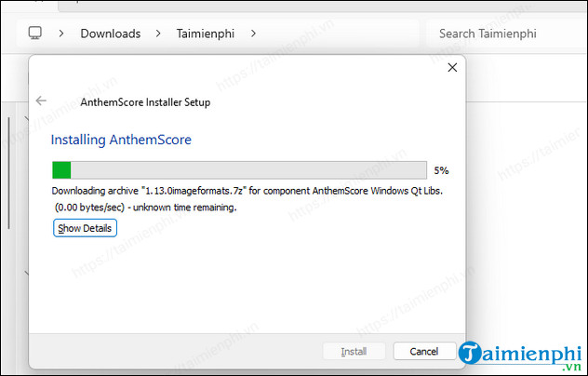The width and height of the screenshot is (588, 376).
Task: Click the This PC monitor icon
Action: click(x=34, y=34)
